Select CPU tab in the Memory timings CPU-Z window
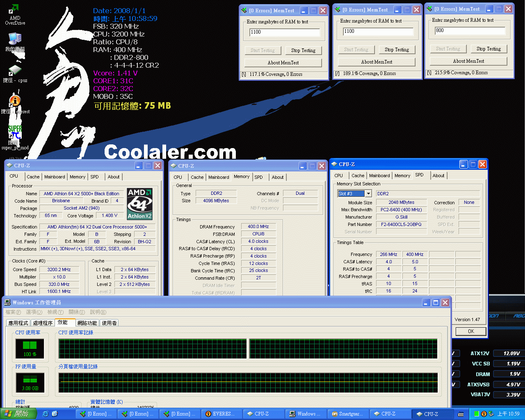This screenshot has width=525, height=420. click(x=178, y=177)
